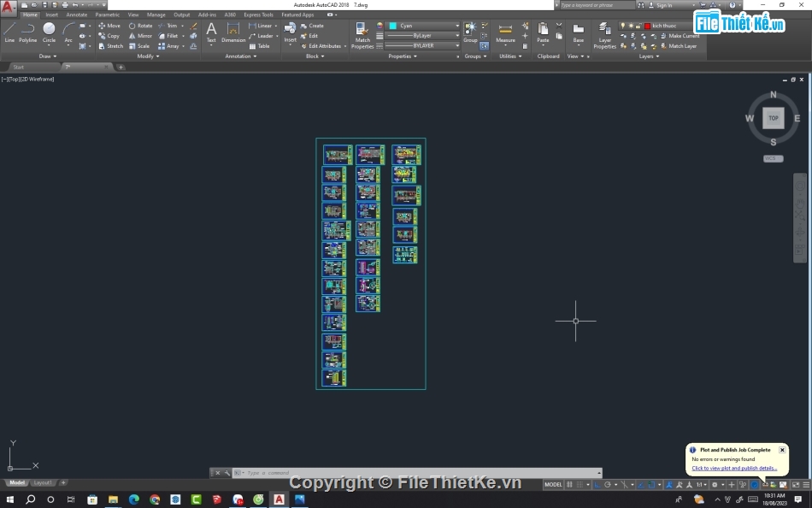812x508 pixels.
Task: Activate the Rotate command
Action: [140, 26]
